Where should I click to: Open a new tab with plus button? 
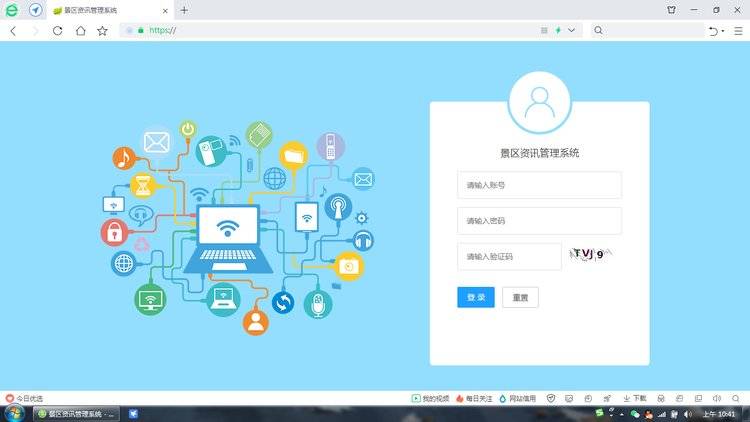coord(184,10)
